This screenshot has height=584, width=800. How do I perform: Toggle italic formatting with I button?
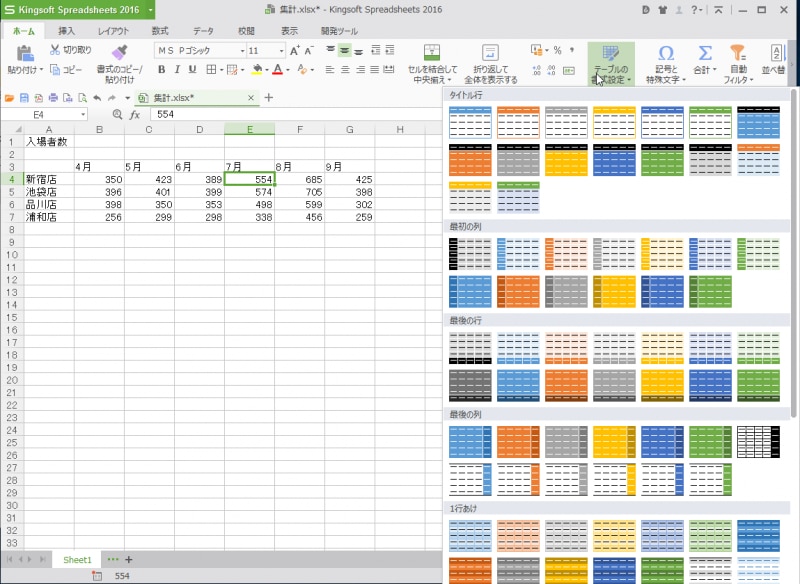tap(177, 70)
